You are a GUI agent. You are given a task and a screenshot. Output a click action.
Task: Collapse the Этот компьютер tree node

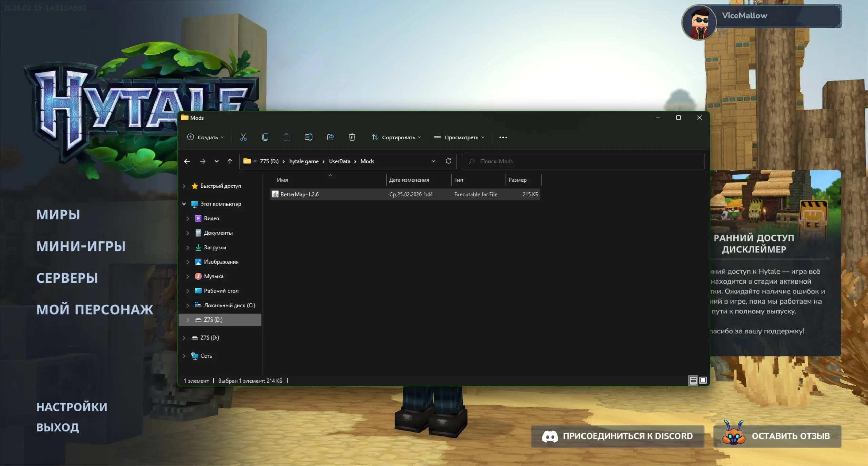tap(184, 204)
